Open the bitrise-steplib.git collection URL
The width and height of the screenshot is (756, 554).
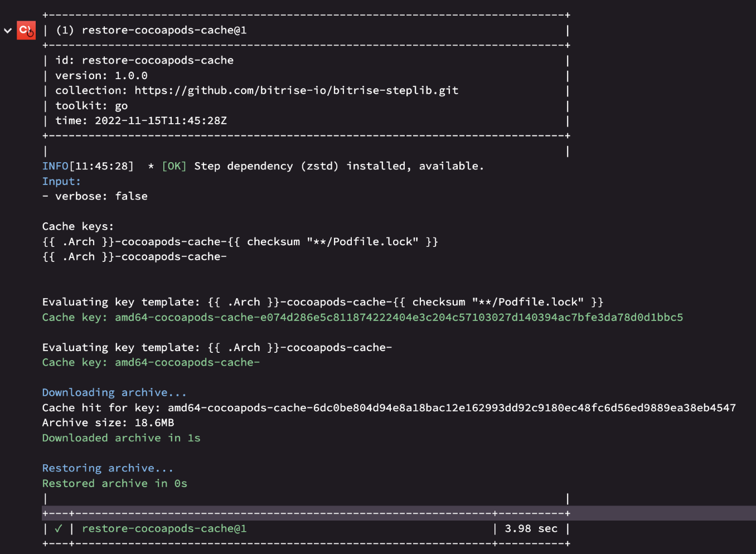point(297,90)
